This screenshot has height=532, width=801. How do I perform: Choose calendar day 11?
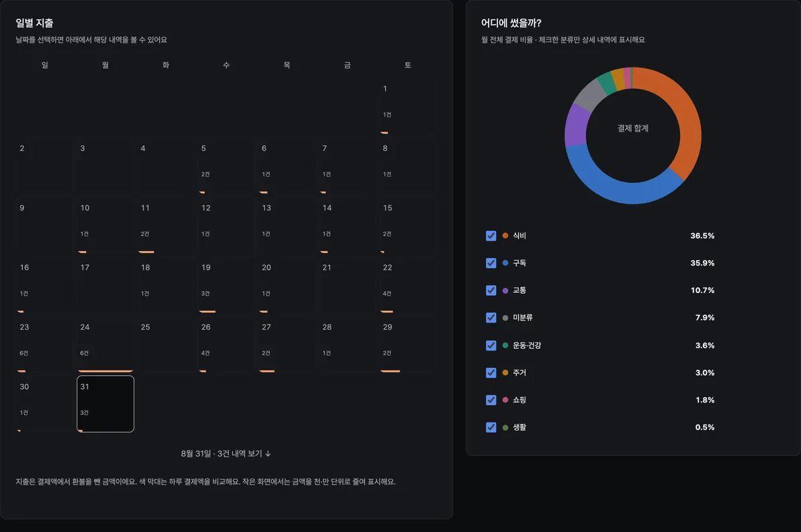pyautogui.click(x=166, y=226)
